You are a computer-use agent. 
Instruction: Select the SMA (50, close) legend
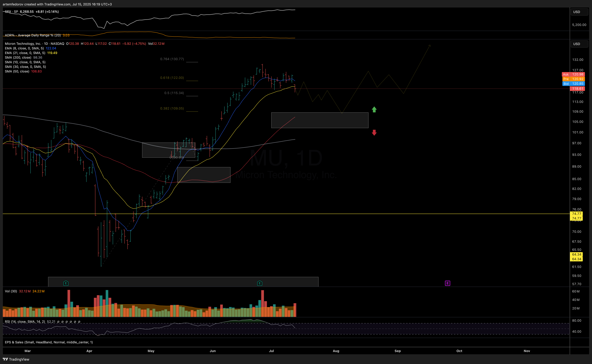pos(17,71)
